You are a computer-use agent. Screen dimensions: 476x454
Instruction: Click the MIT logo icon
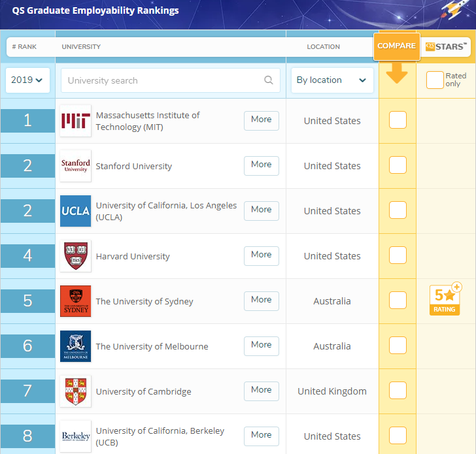[75, 121]
